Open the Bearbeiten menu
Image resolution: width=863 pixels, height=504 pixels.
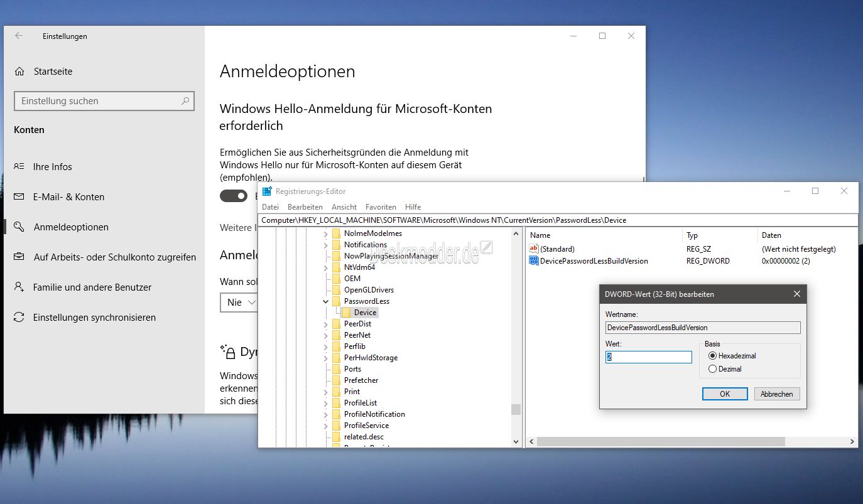[305, 206]
